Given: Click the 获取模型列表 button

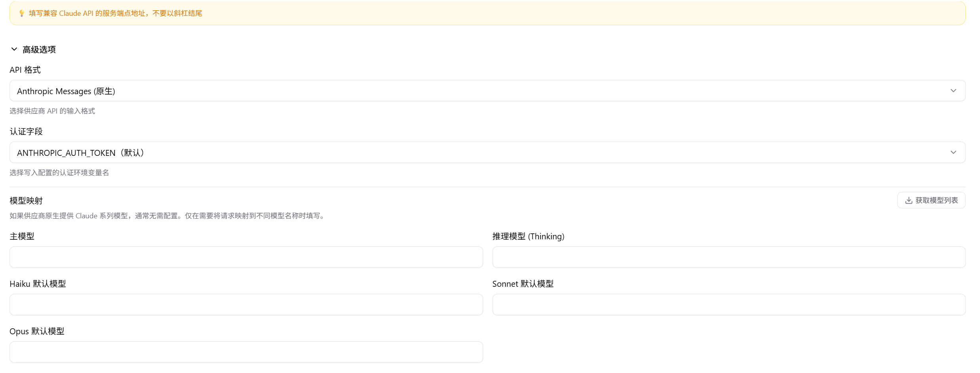Looking at the screenshot, I should coord(931,200).
